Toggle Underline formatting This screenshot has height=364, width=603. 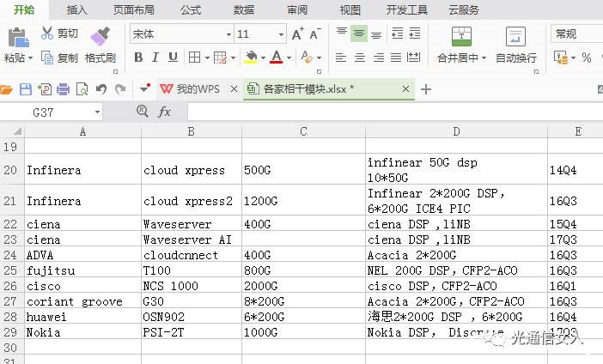(173, 58)
